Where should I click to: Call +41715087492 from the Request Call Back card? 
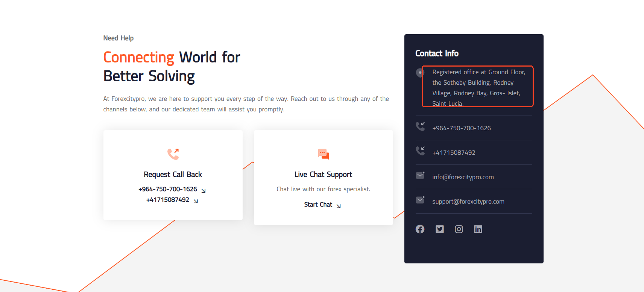[x=172, y=200]
